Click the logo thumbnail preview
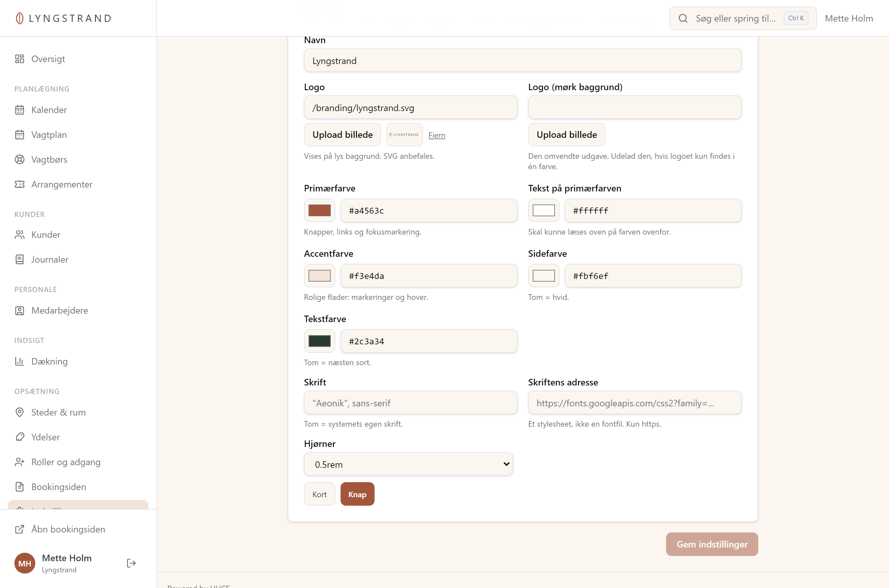The height and width of the screenshot is (588, 889). (404, 135)
